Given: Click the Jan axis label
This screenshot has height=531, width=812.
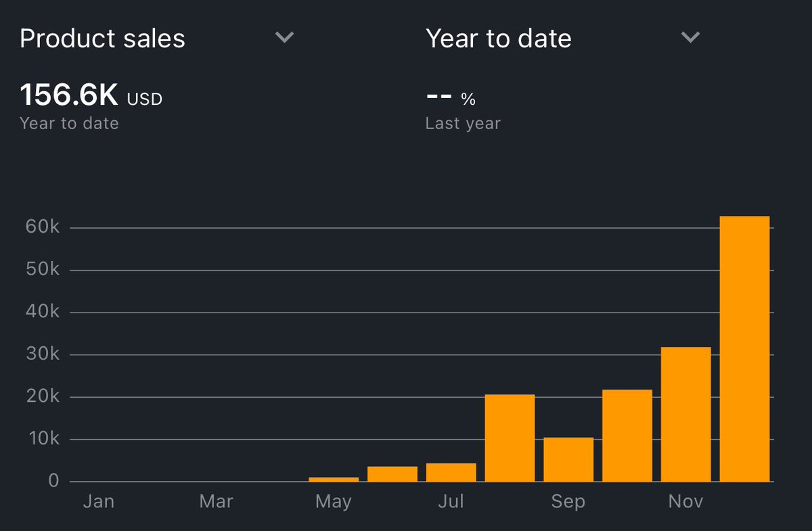Looking at the screenshot, I should pyautogui.click(x=99, y=501).
